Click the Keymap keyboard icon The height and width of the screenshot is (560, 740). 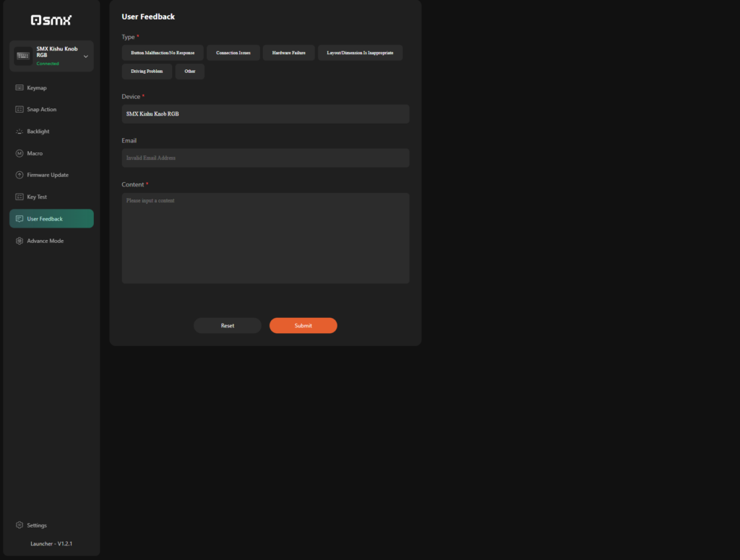point(20,88)
